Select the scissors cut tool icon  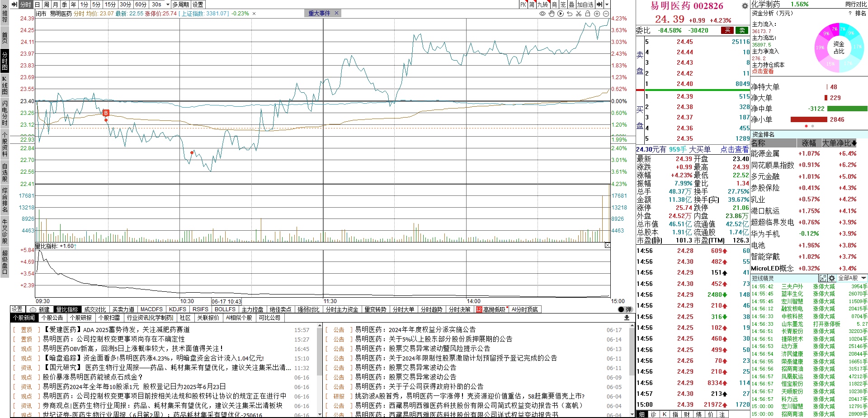[579, 14]
